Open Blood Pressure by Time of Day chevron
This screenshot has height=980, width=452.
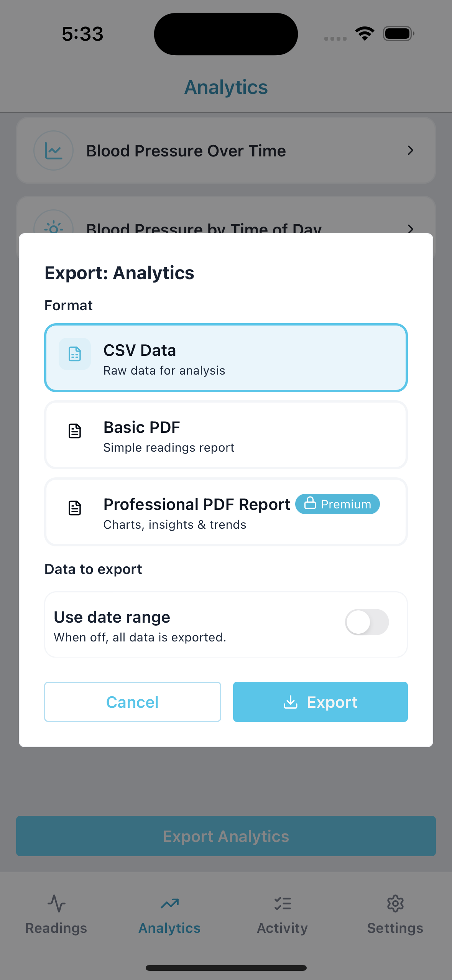pos(411,229)
